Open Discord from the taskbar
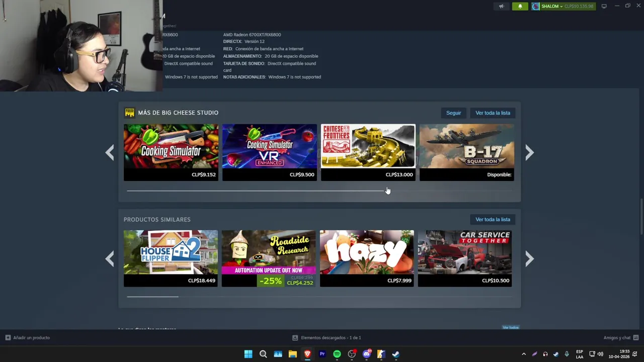Viewport: 644px width, 362px height. pos(367,354)
